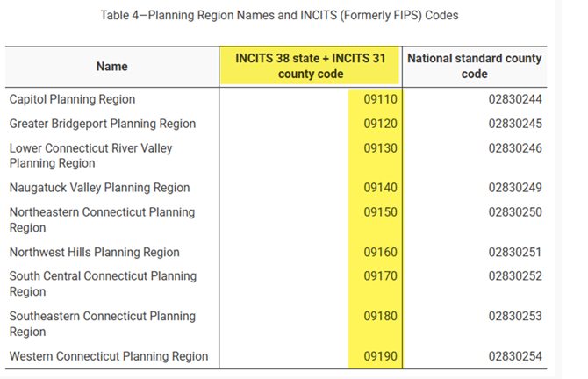The width and height of the screenshot is (588, 379).
Task: Click the Greater Bridgeport Planning Region cell
Action: pyautogui.click(x=103, y=124)
